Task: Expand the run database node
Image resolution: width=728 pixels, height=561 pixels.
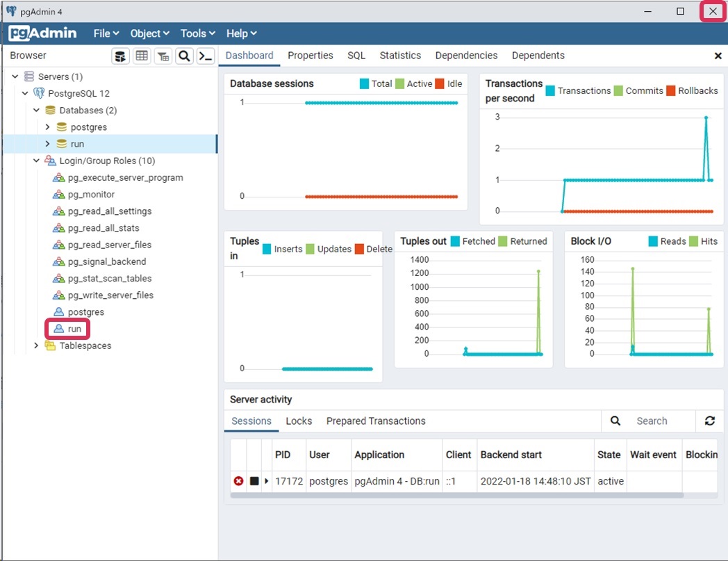Action: [47, 144]
